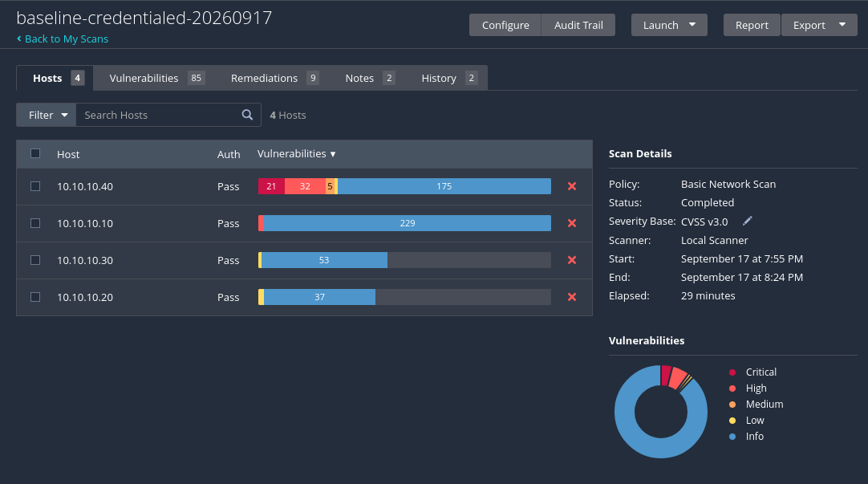This screenshot has width=868, height=484.
Task: Click the 32 high segment for 10.10.10.40
Action: point(305,186)
